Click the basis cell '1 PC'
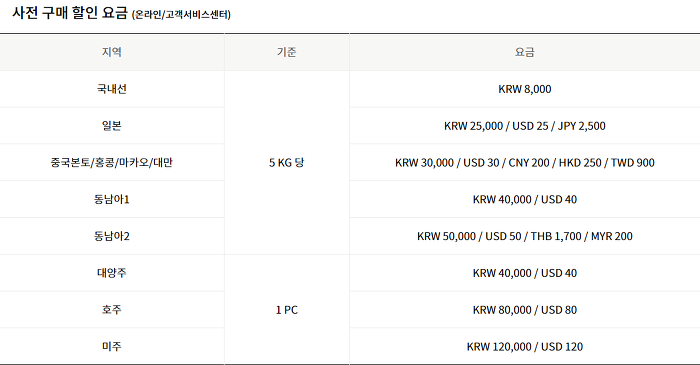The image size is (700, 365). [x=287, y=310]
